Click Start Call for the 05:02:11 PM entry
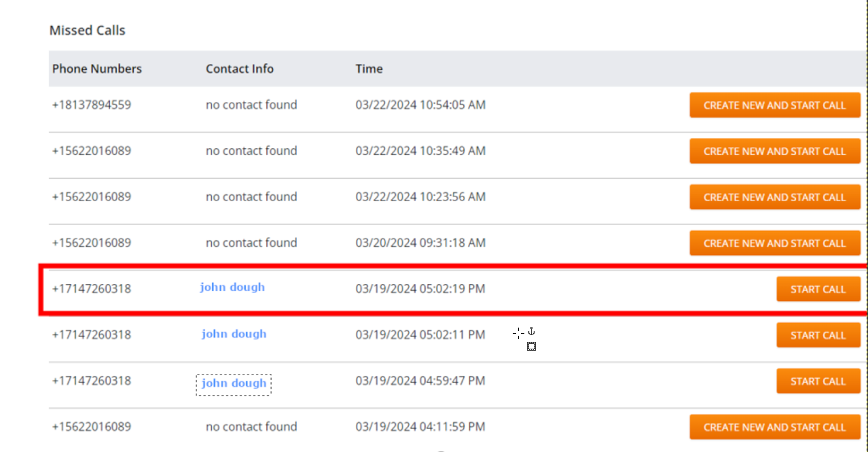The height and width of the screenshot is (452, 868). coord(818,335)
